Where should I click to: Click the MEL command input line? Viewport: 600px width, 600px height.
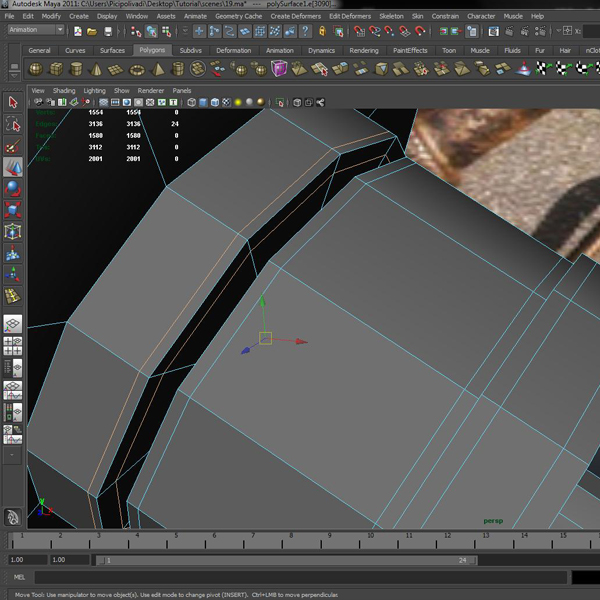[x=300, y=577]
